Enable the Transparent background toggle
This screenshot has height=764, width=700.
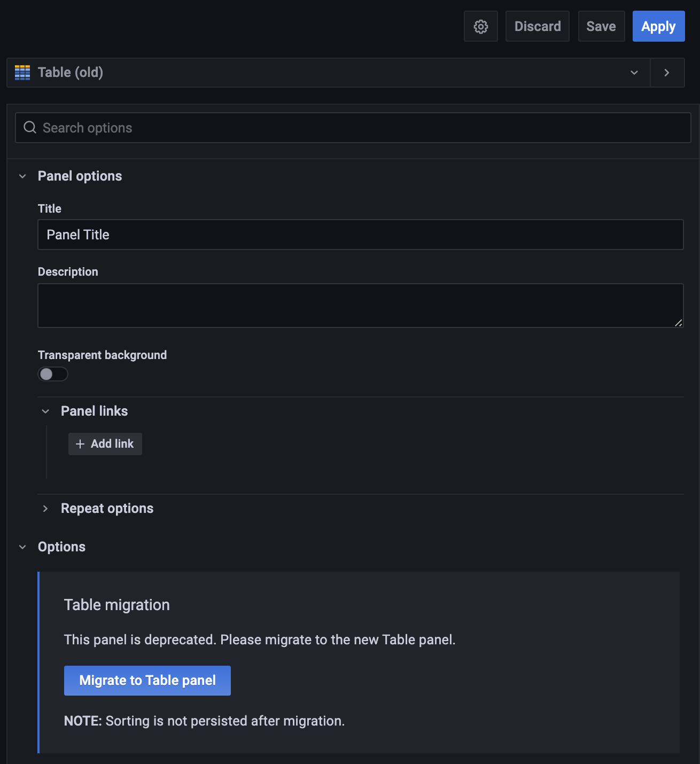click(x=52, y=374)
